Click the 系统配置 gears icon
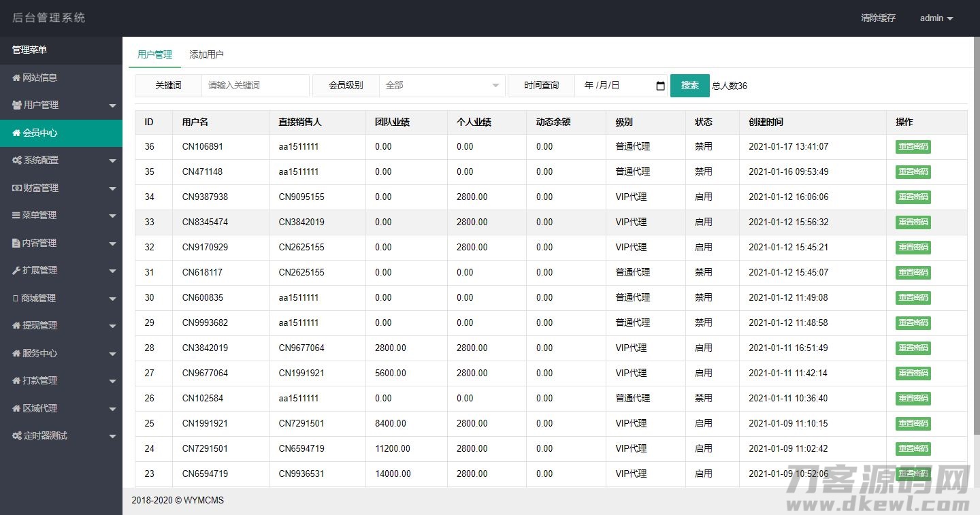The width and height of the screenshot is (980, 515). click(17, 161)
